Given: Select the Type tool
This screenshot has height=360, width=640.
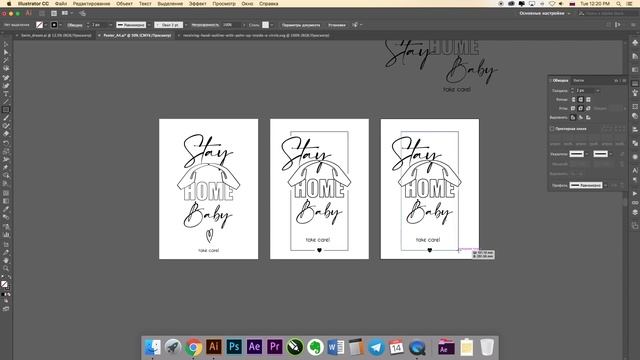Looking at the screenshot, I should pyautogui.click(x=6, y=93).
